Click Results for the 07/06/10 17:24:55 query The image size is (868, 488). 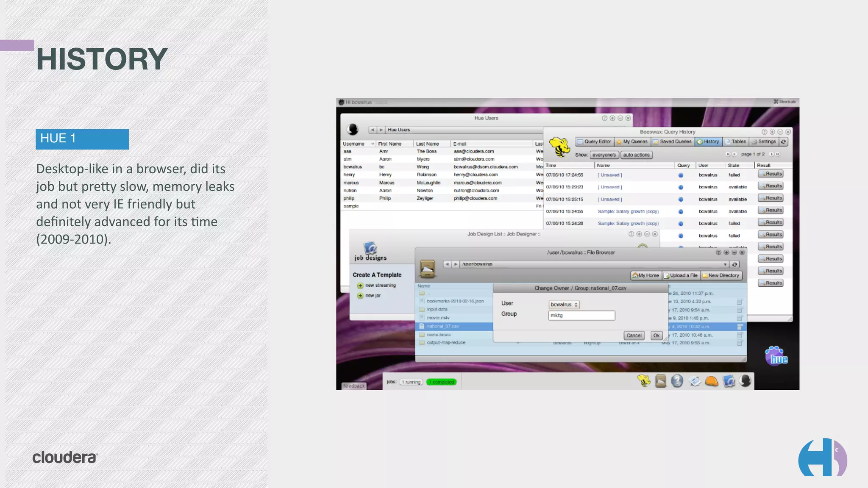coord(771,174)
